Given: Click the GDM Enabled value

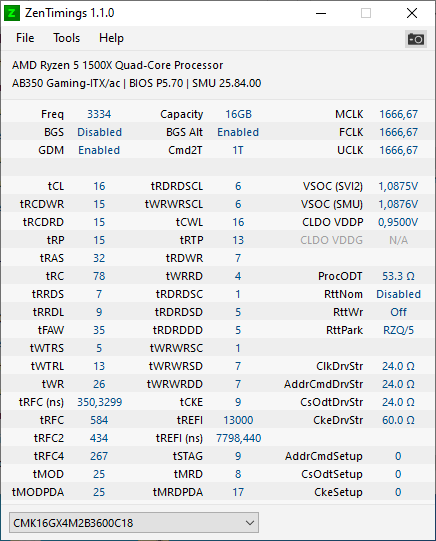Looking at the screenshot, I should (x=99, y=150).
